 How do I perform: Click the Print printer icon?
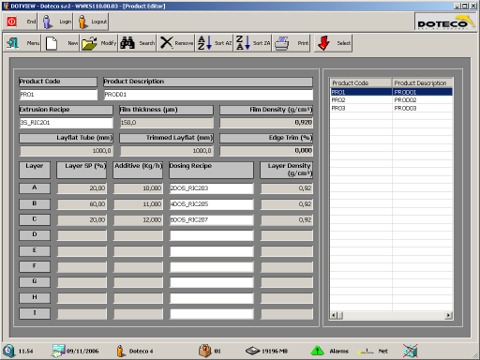pyautogui.click(x=282, y=43)
